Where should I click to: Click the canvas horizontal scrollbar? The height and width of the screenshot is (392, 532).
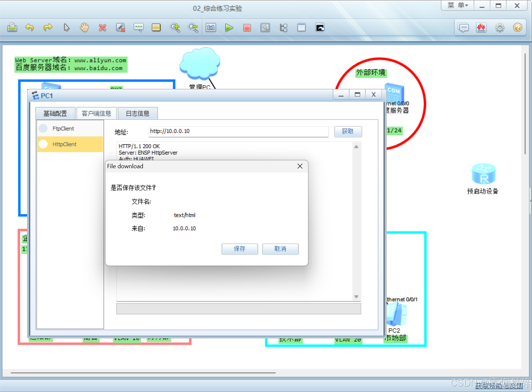pos(143,373)
